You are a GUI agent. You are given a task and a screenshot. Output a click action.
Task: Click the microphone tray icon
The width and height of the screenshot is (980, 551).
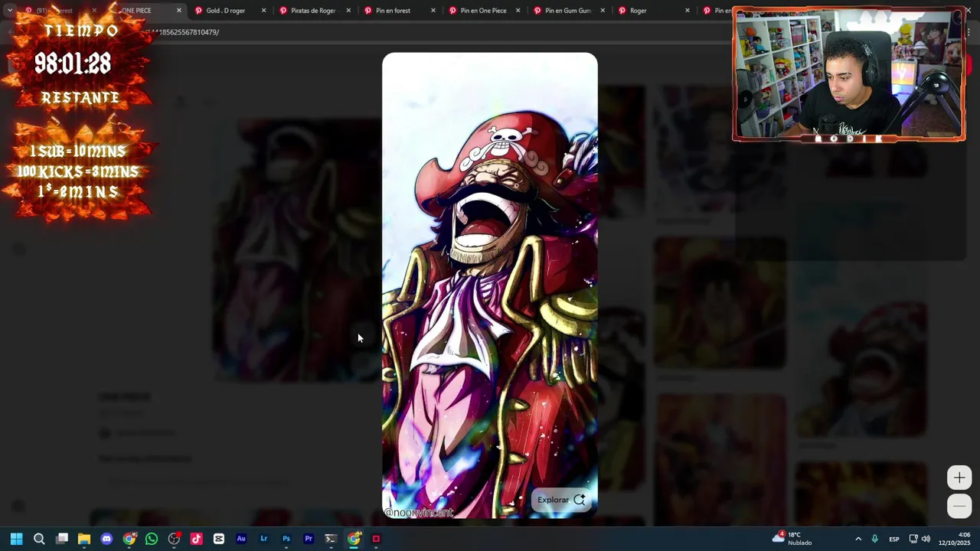[x=874, y=539]
